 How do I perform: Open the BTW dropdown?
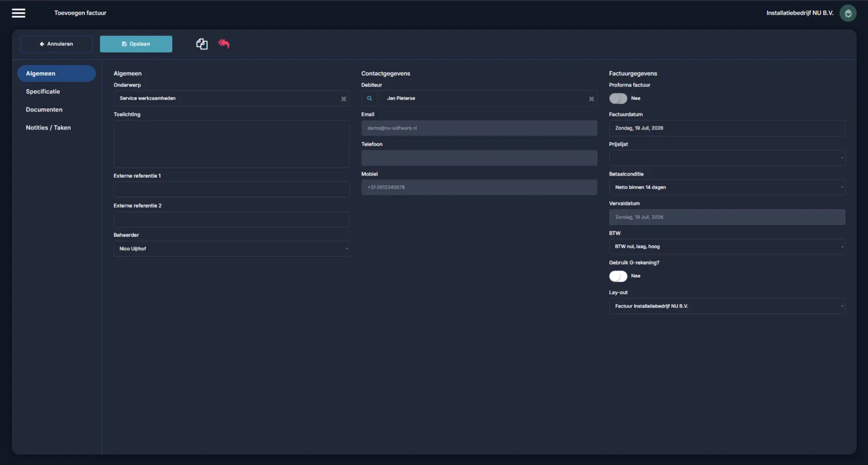727,247
